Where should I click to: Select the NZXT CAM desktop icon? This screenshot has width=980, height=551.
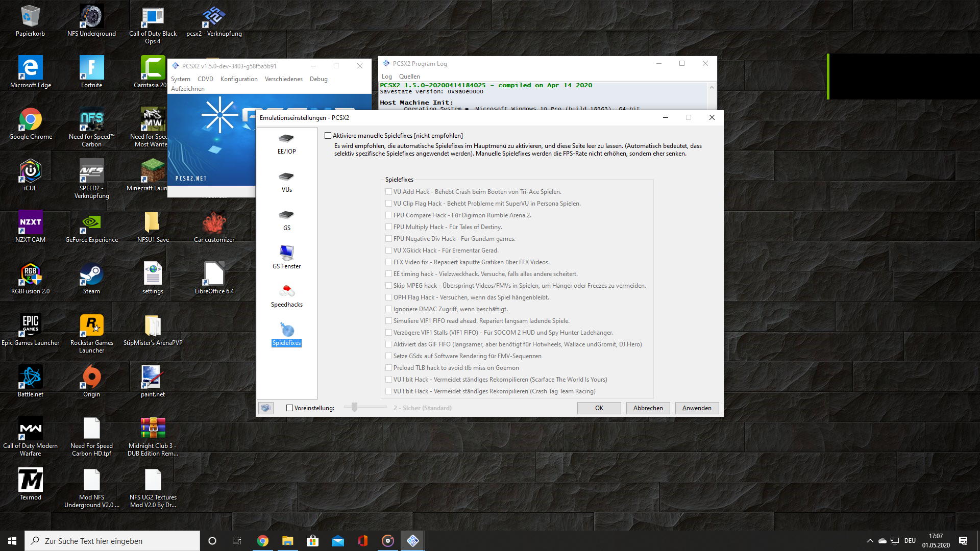coord(30,227)
